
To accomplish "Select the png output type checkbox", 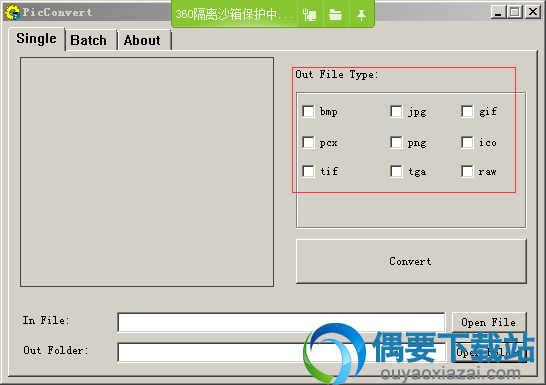I will coord(396,142).
